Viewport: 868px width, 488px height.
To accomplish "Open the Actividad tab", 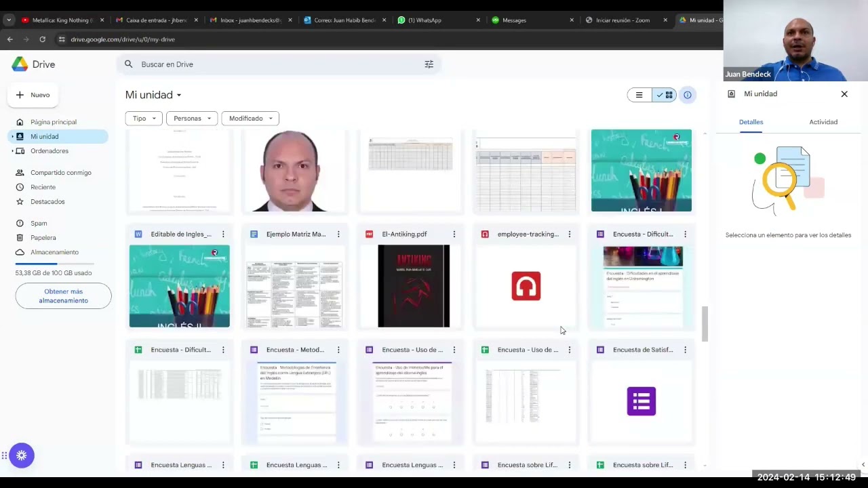I will coord(823,122).
